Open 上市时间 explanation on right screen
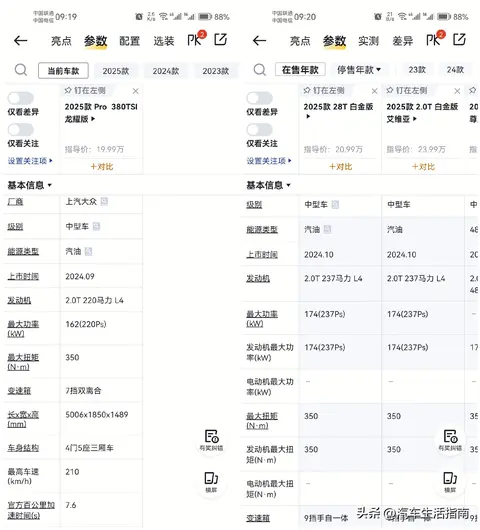 pos(262,255)
